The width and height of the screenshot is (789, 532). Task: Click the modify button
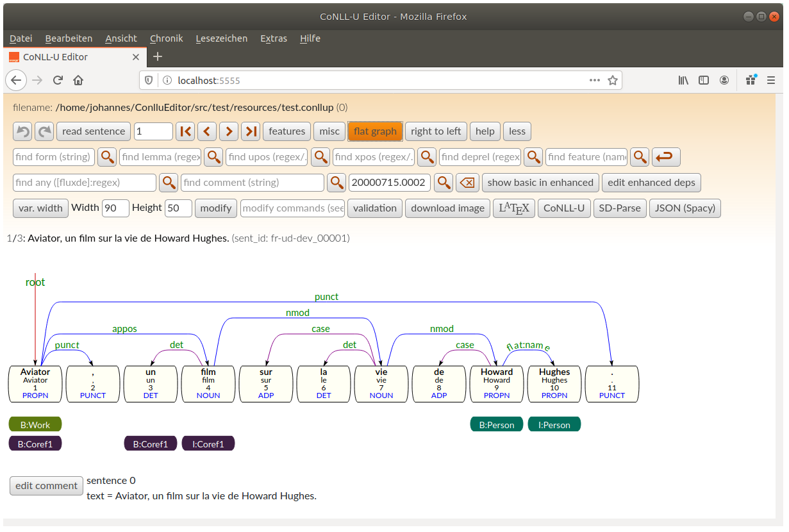pos(216,208)
